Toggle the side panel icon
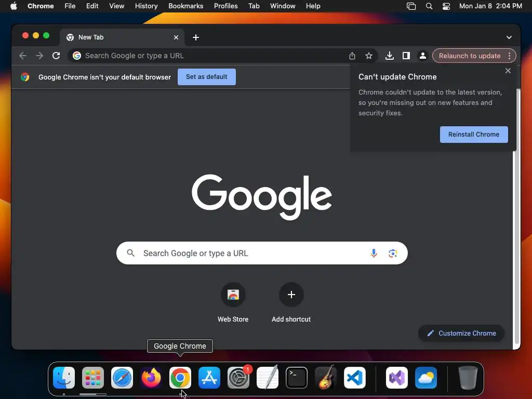Screen dimensions: 532x399 406,56
